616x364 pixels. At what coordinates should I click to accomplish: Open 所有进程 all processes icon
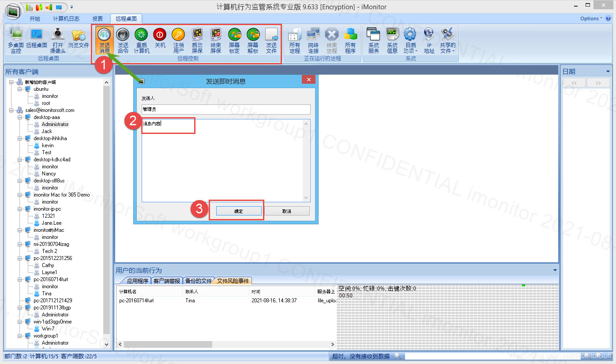pos(294,41)
